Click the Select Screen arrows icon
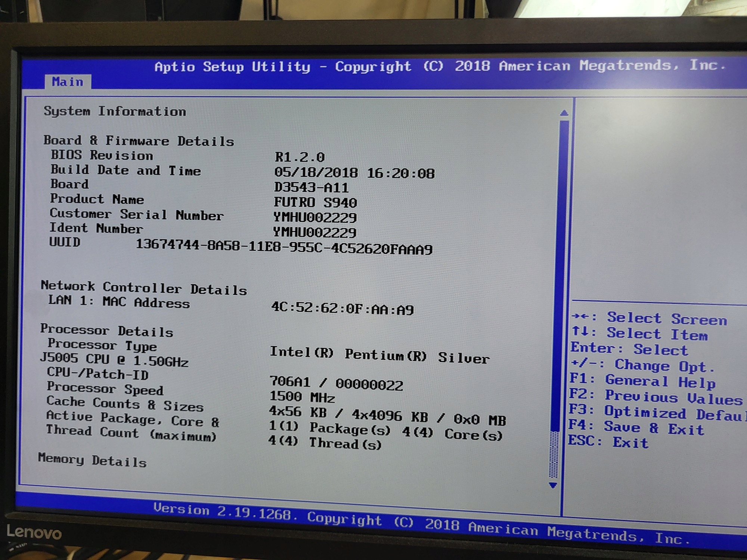The height and width of the screenshot is (560, 747). click(x=580, y=317)
